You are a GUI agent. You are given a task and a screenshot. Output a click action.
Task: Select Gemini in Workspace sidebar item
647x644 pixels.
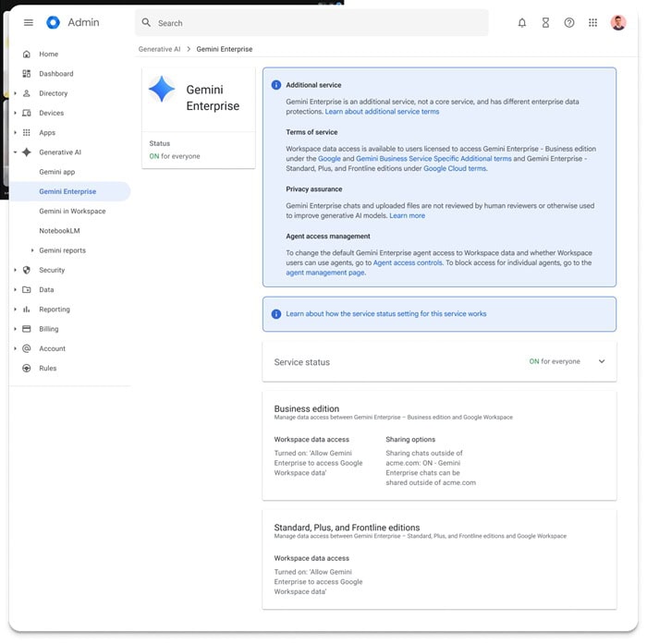(72, 212)
